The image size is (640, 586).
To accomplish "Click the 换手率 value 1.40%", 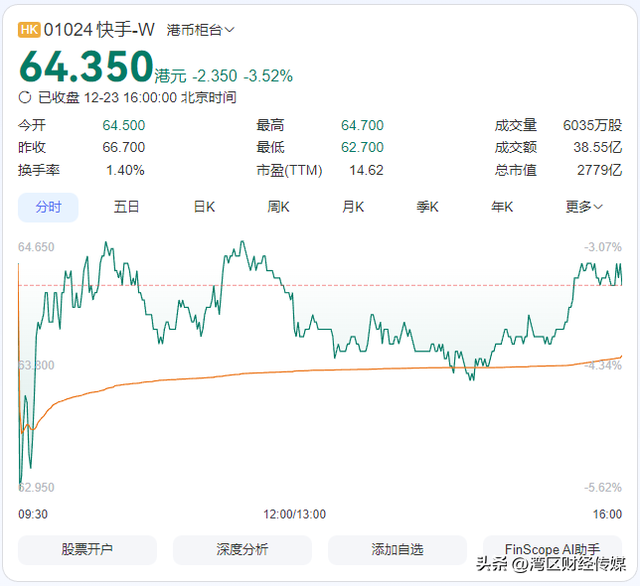I will coord(125,170).
